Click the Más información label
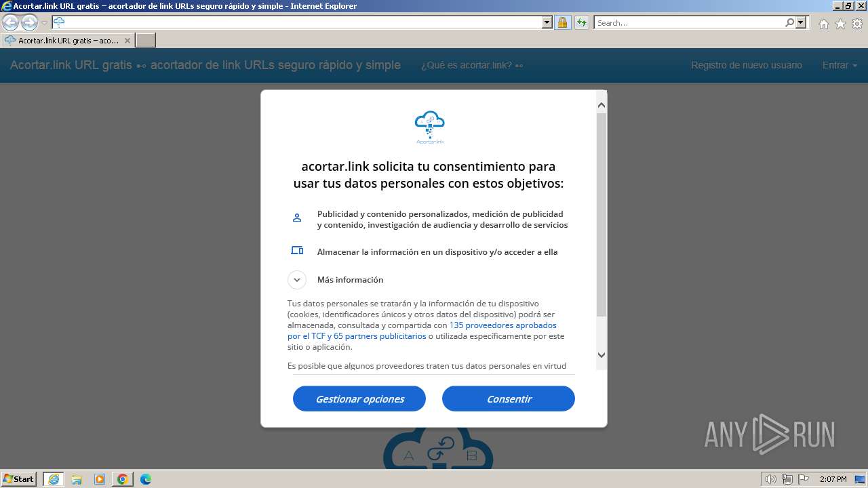 350,280
